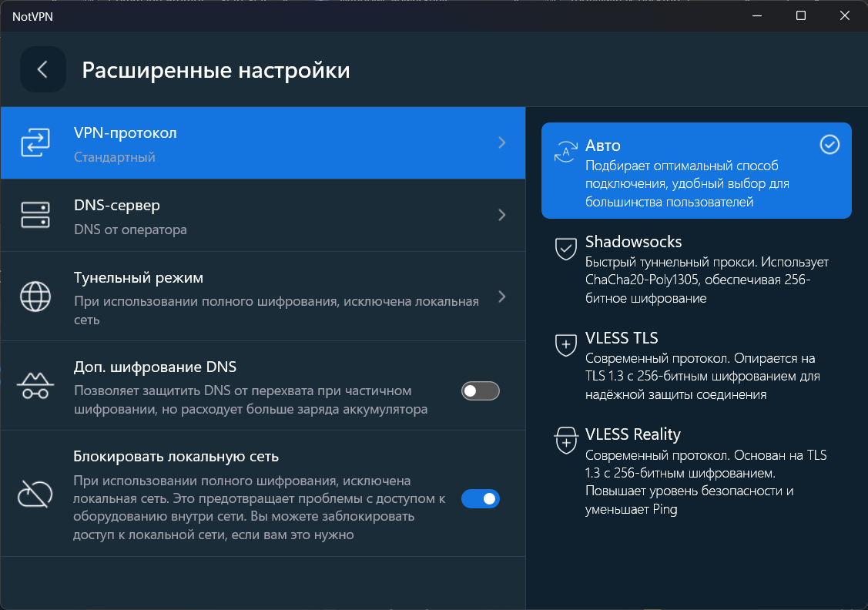Click the NotVPN window title
This screenshot has height=610, width=868.
click(x=32, y=17)
